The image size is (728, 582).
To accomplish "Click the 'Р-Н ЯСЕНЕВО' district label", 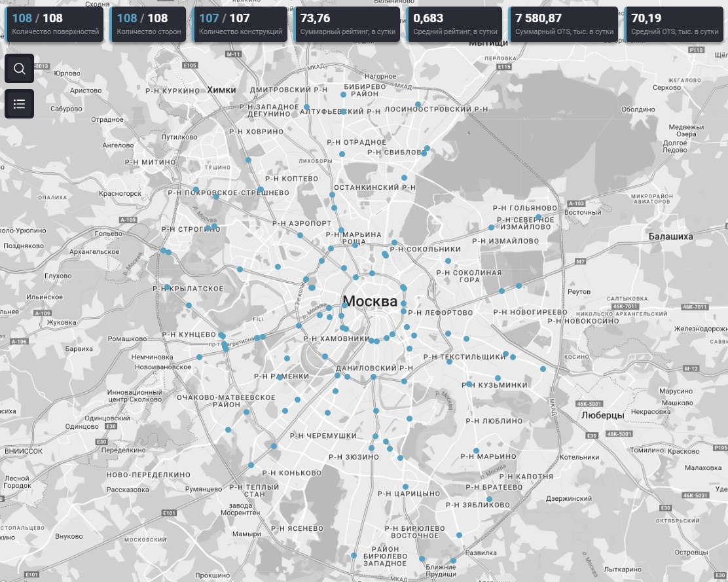I will pyautogui.click(x=297, y=528).
